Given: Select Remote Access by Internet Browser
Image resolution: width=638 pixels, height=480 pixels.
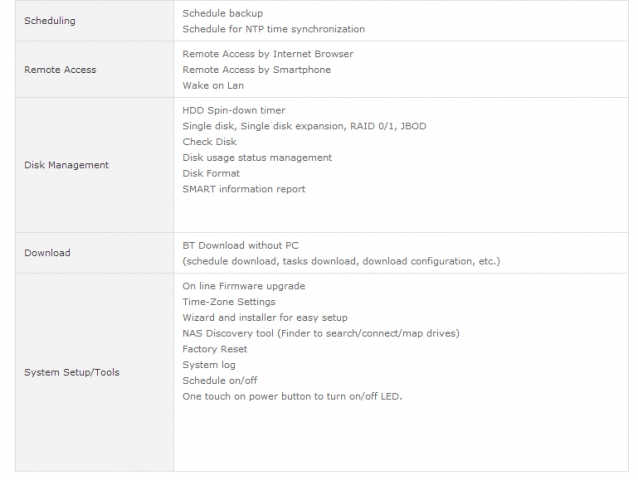Looking at the screenshot, I should pyautogui.click(x=267, y=54).
